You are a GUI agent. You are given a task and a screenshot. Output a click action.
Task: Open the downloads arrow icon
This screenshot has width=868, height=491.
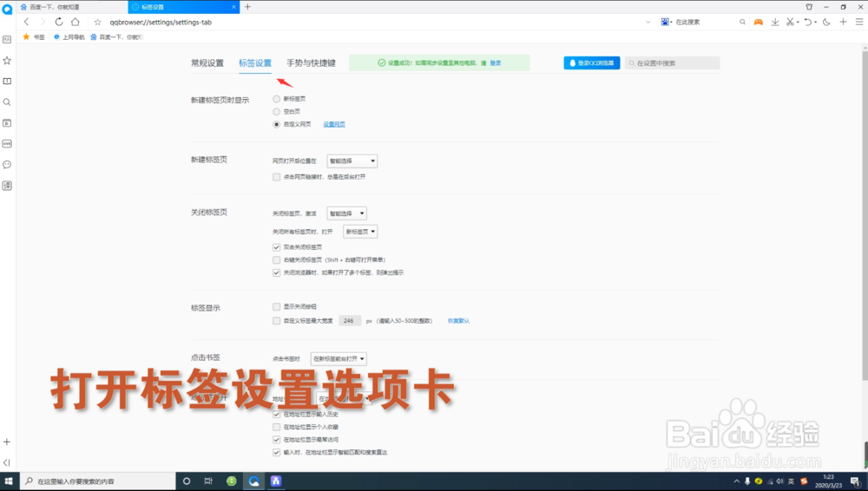pos(774,23)
